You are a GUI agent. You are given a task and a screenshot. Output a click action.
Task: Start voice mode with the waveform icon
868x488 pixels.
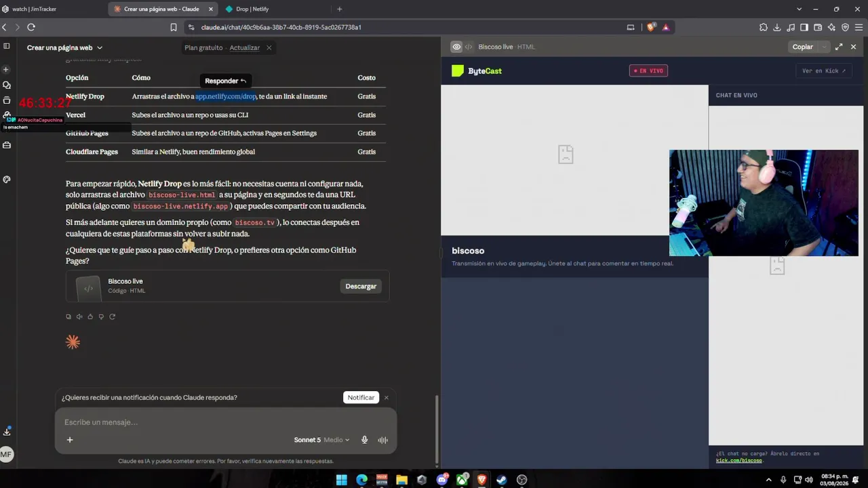coord(382,440)
